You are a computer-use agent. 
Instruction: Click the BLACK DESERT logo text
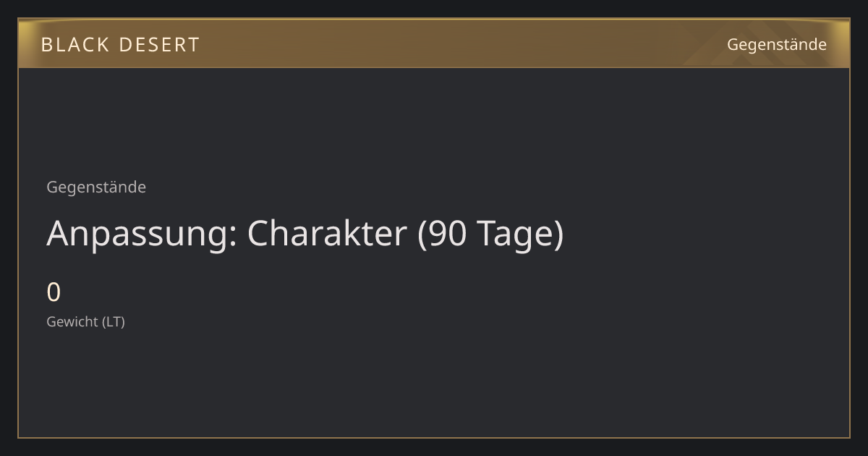[x=120, y=45]
